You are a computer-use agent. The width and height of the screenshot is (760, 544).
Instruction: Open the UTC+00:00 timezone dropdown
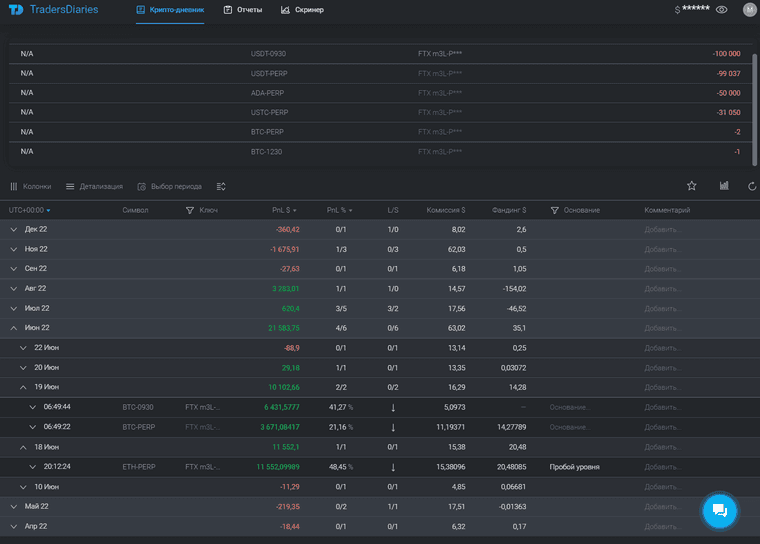30,210
